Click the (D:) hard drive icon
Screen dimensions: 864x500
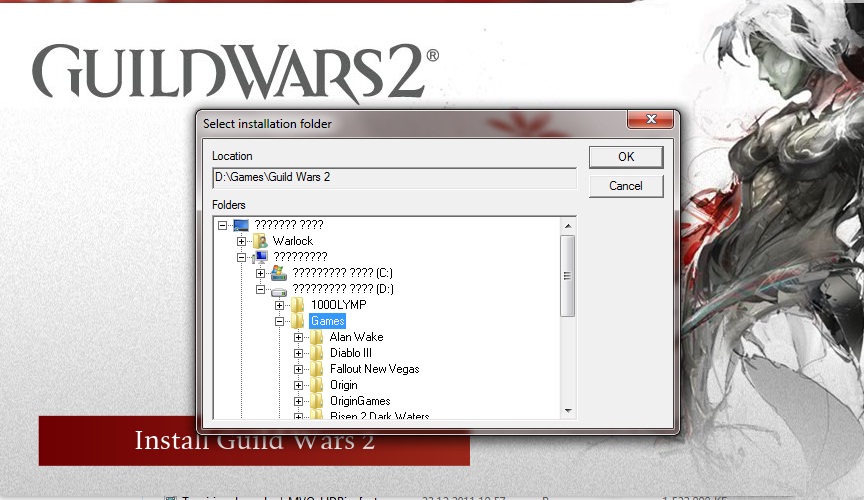(x=279, y=290)
